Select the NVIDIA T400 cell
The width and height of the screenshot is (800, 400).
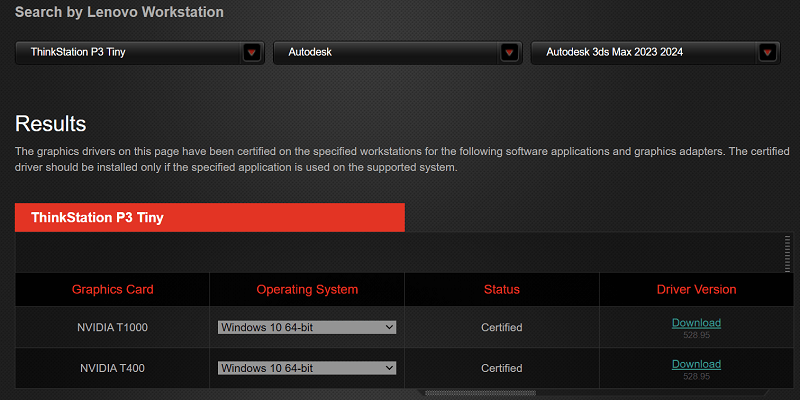[x=112, y=368]
